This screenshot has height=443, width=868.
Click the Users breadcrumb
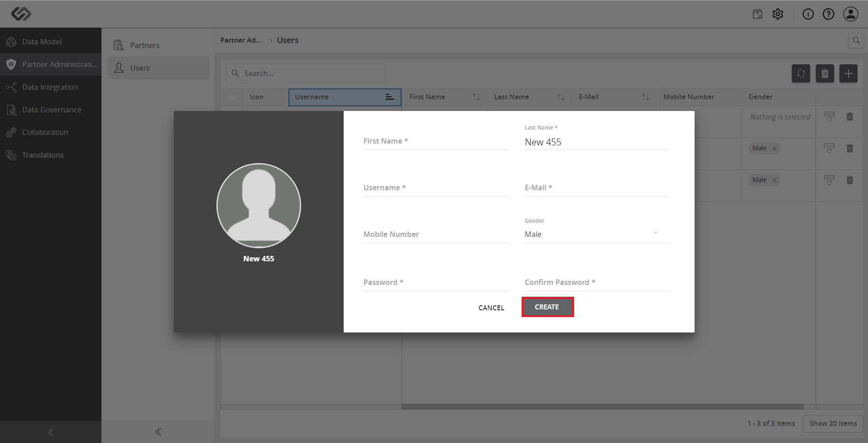(x=288, y=40)
